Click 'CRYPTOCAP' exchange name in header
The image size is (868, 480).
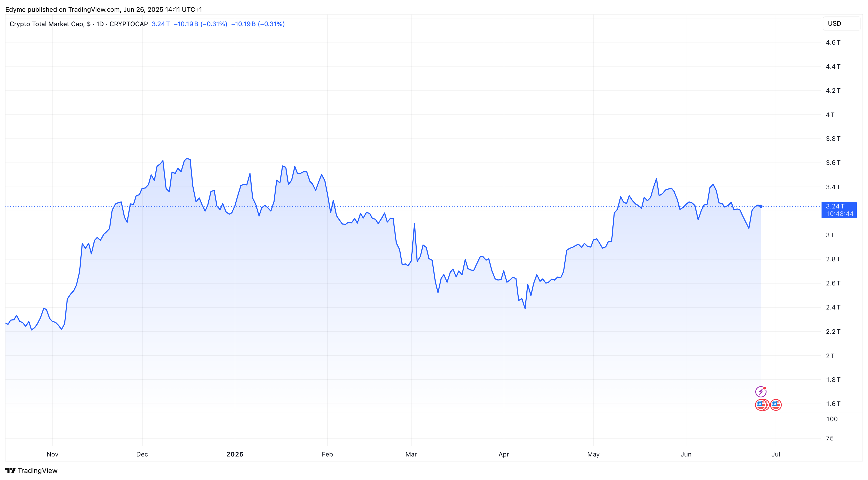(129, 24)
